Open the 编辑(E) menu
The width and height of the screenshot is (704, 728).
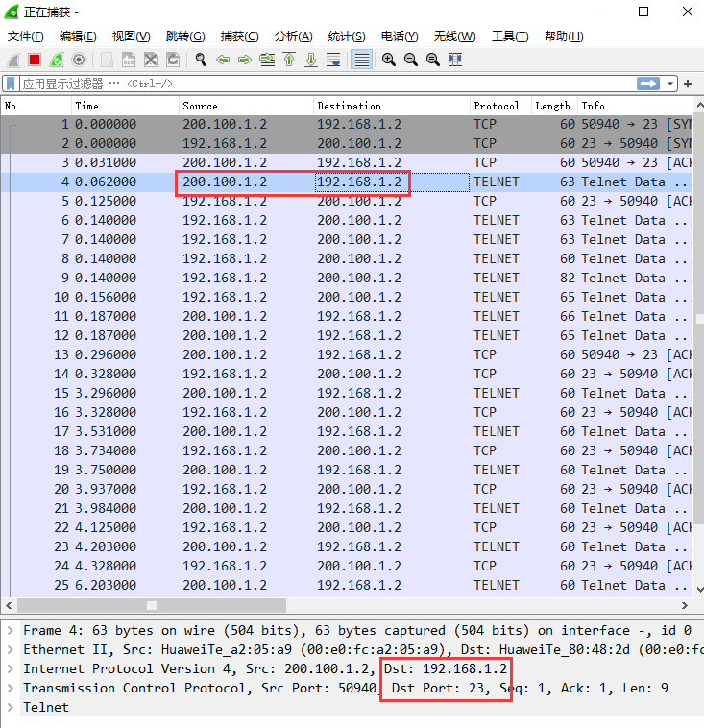pyautogui.click(x=78, y=36)
